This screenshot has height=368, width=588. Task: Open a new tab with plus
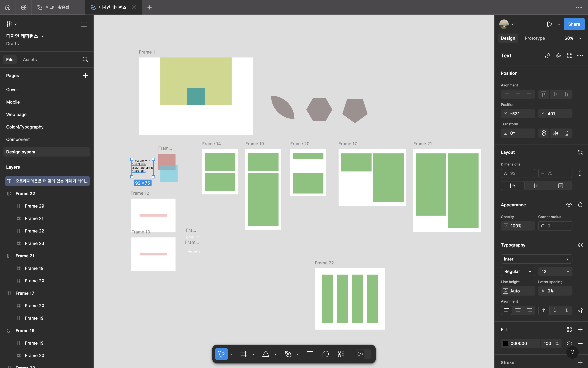pos(149,7)
